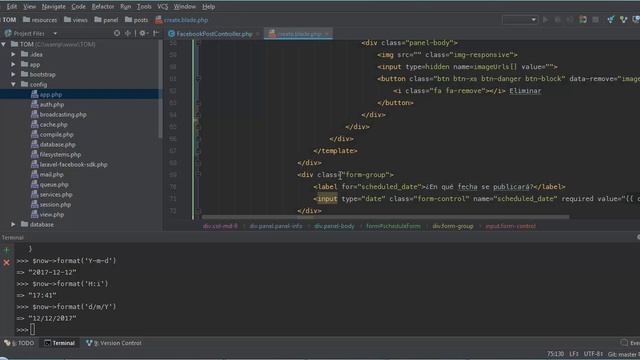The width and height of the screenshot is (640, 360).
Task: Collapse the TOM root project node
Action: pos(4,44)
